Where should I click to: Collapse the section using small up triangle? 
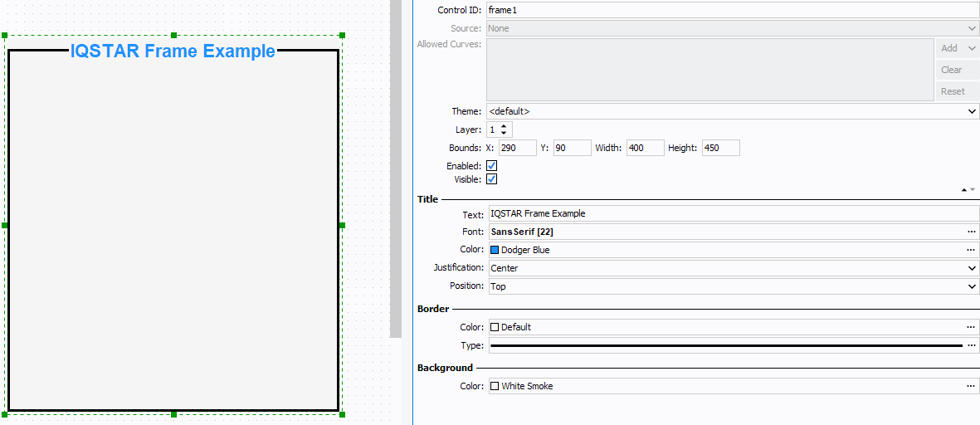tap(964, 189)
